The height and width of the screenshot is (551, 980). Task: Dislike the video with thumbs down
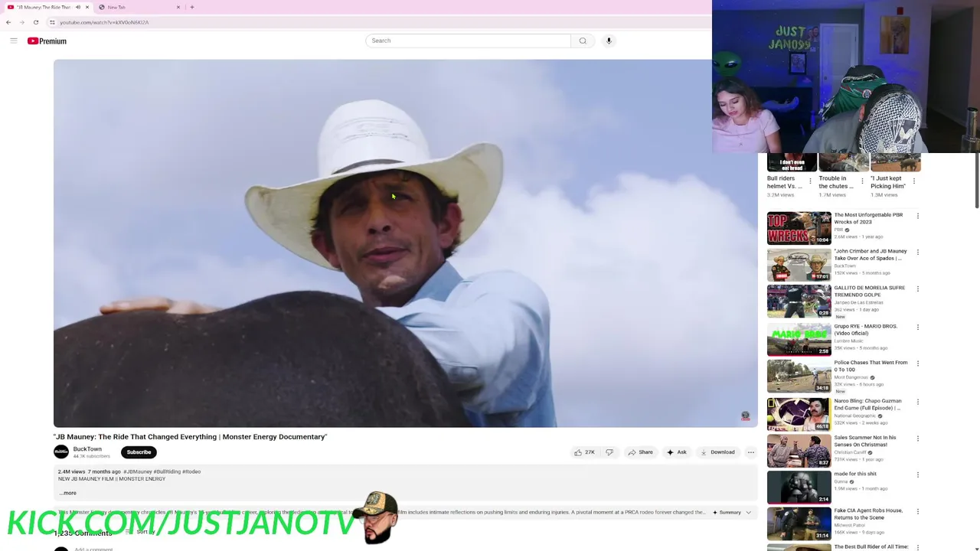point(609,452)
